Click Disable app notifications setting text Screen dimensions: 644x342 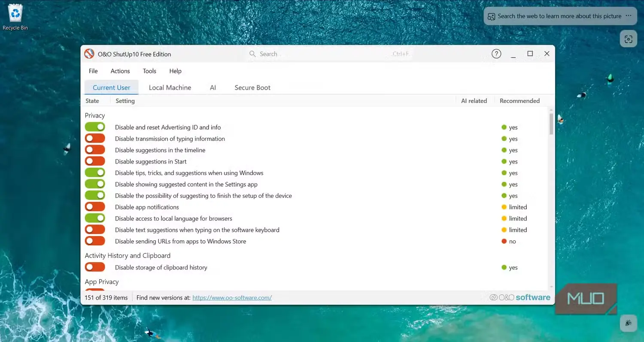[x=147, y=207]
